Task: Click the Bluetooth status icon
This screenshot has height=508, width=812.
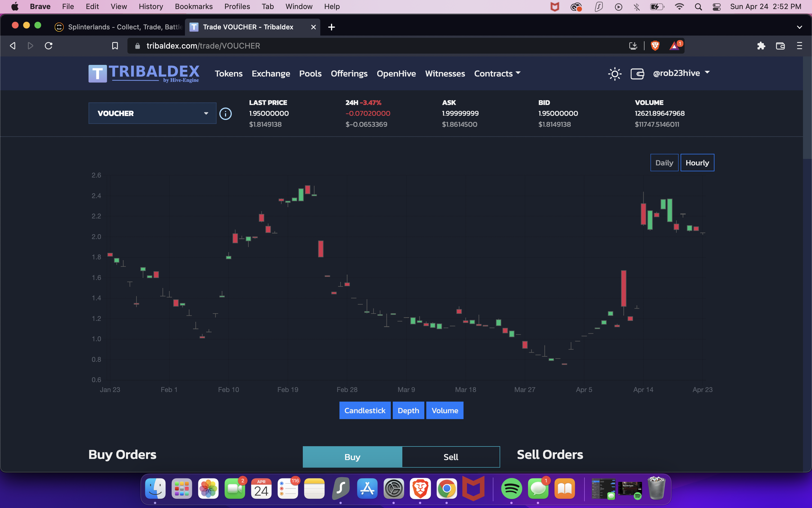Action: pos(636,7)
